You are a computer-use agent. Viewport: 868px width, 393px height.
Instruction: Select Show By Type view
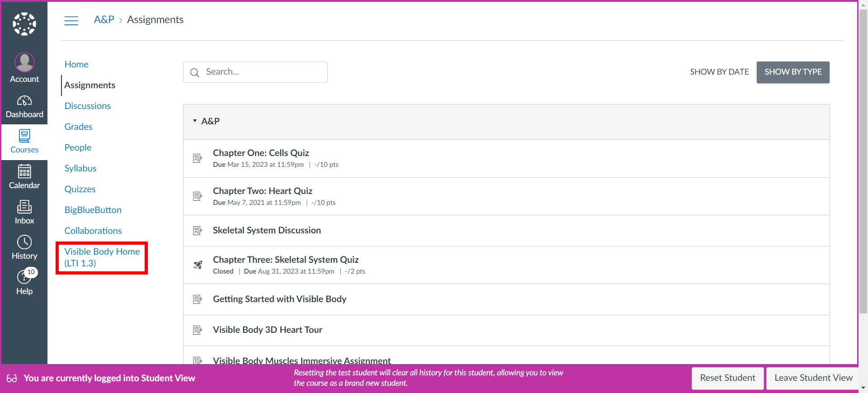pyautogui.click(x=793, y=72)
